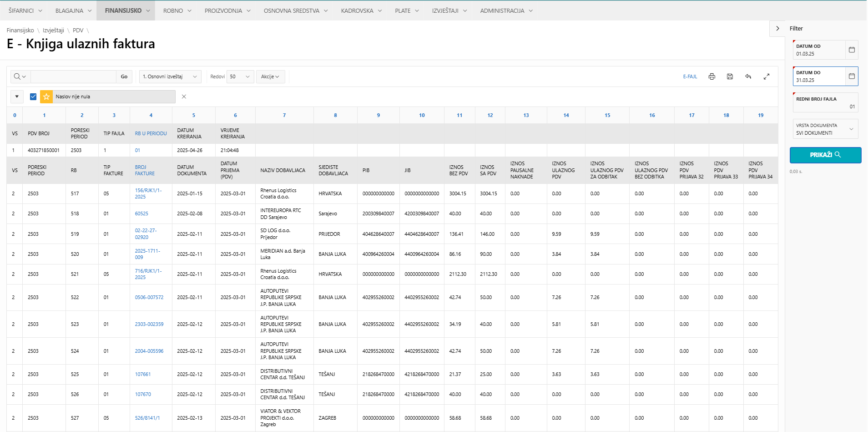Open the '1. Osnovni izveštaj' report dropdown
The image size is (868, 432).
(x=170, y=76)
